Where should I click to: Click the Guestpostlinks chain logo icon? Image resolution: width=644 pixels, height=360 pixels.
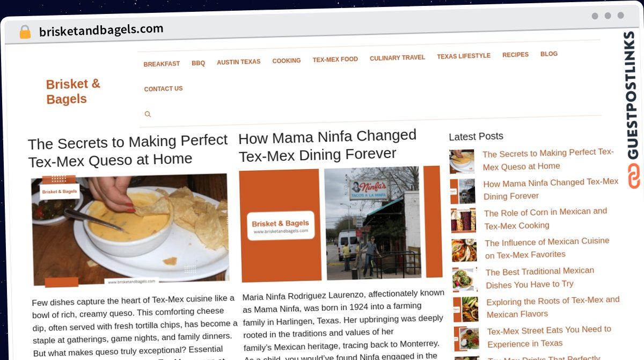[x=634, y=176]
